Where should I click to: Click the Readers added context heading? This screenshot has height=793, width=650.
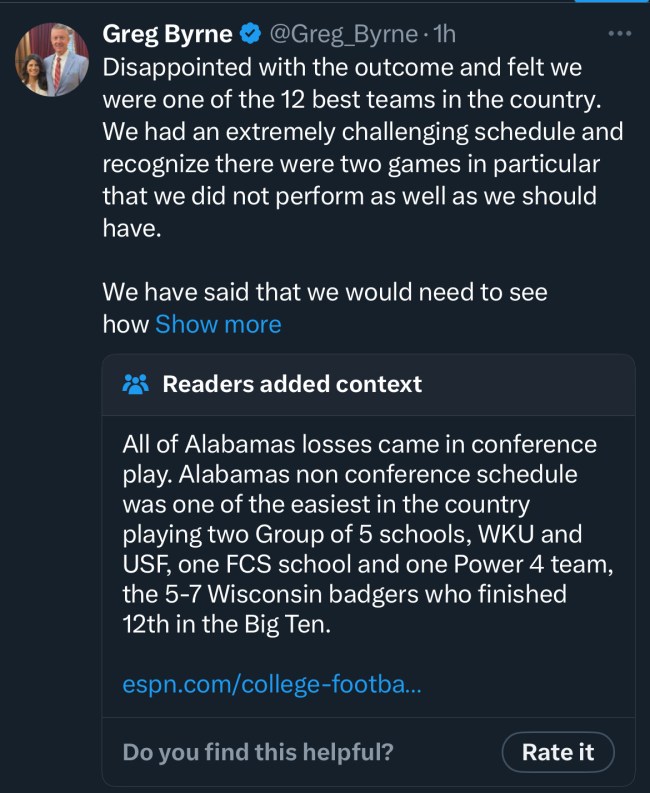pyautogui.click(x=292, y=384)
